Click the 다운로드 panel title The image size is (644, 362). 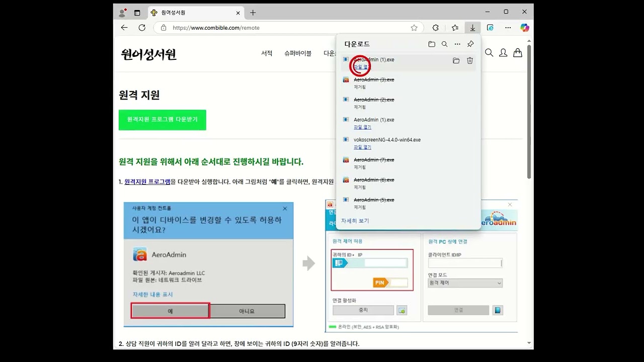click(x=357, y=44)
